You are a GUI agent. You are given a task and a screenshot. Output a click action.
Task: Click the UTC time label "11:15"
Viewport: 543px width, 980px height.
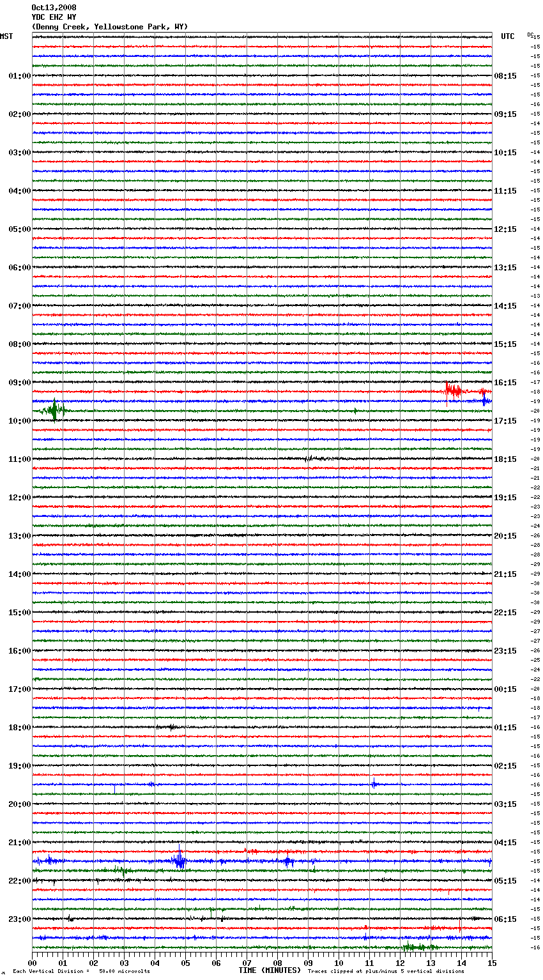pyautogui.click(x=505, y=191)
